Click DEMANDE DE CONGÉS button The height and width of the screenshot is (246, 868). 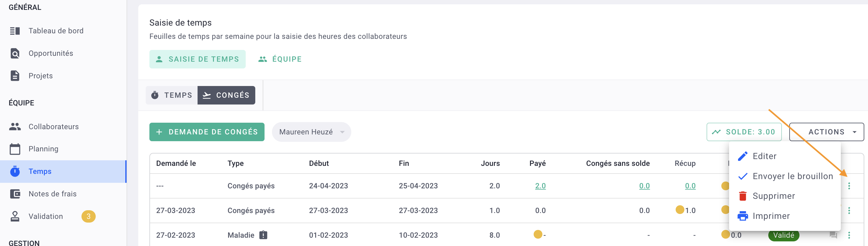click(x=207, y=132)
